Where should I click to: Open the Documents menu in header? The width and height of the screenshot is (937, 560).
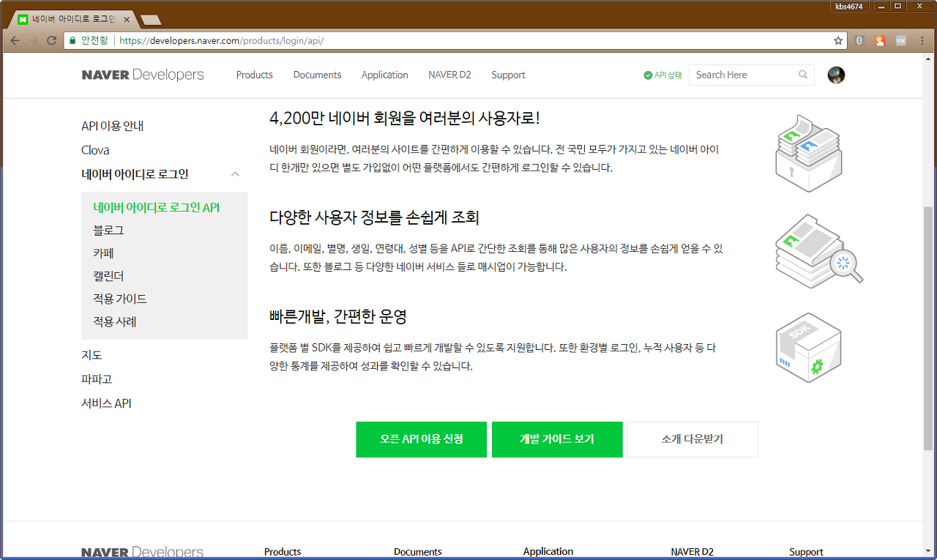coord(317,75)
